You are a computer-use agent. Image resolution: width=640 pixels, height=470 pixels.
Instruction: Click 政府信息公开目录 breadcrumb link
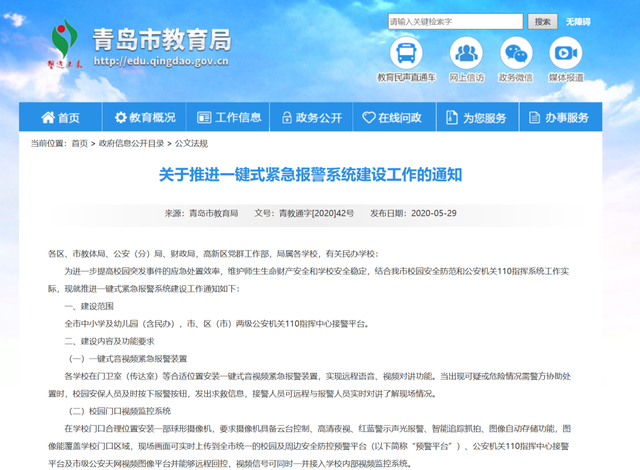(131, 144)
